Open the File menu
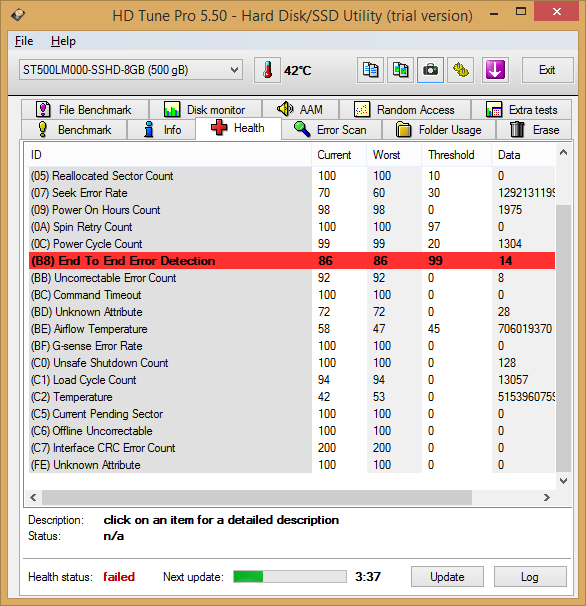The height and width of the screenshot is (606, 586). click(24, 41)
